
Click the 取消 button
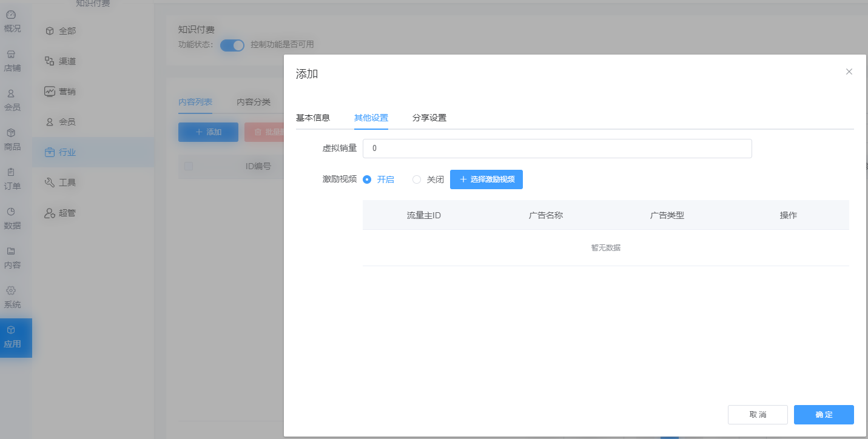758,415
